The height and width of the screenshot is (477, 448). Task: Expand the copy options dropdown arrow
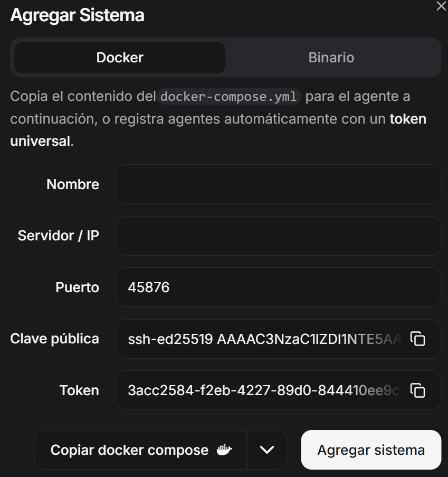pyautogui.click(x=267, y=450)
